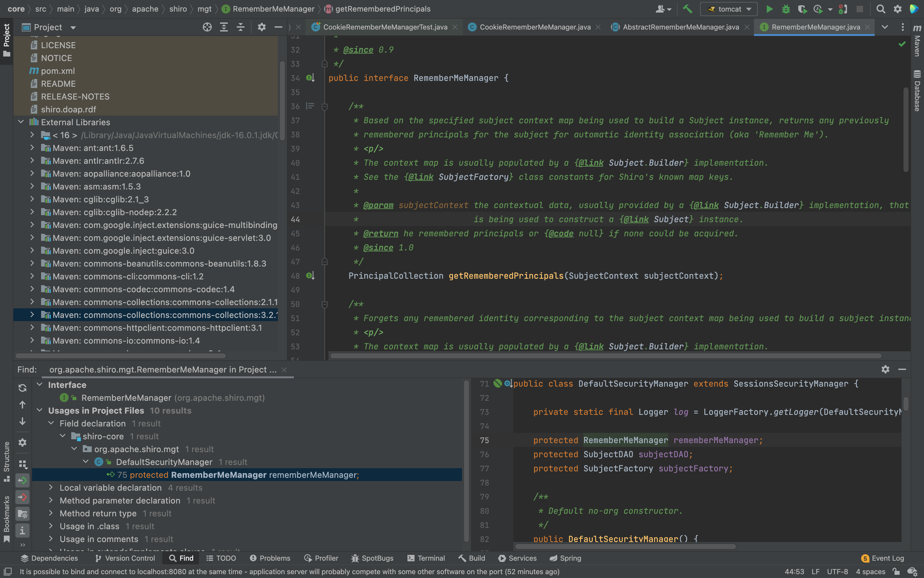Screen dimensions: 924x578
Task: Open tomcat run configuration dropdown
Action: click(x=729, y=9)
